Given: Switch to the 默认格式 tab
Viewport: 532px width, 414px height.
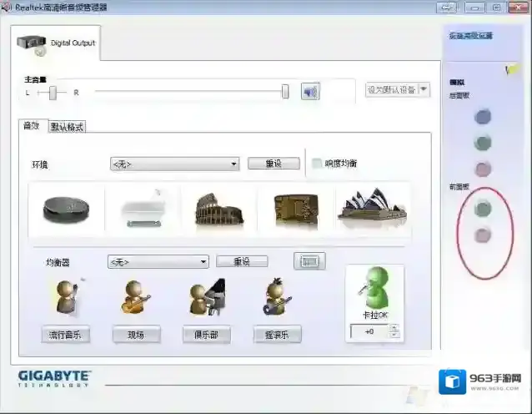Looking at the screenshot, I should click(x=68, y=127).
